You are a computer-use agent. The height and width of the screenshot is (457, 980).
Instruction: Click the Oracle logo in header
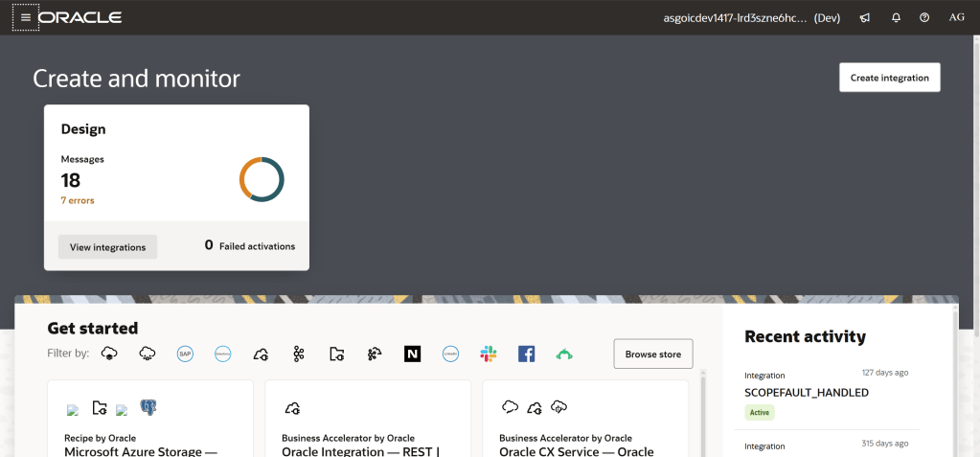point(80,17)
